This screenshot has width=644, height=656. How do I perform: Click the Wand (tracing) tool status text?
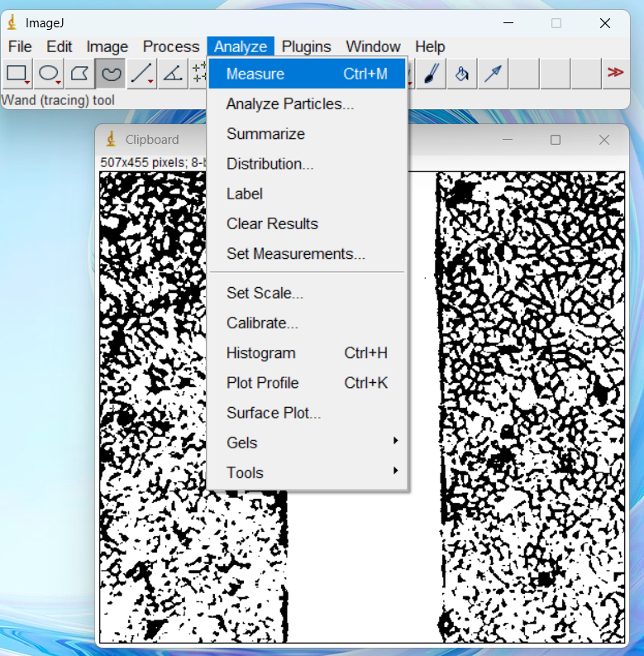(58, 100)
